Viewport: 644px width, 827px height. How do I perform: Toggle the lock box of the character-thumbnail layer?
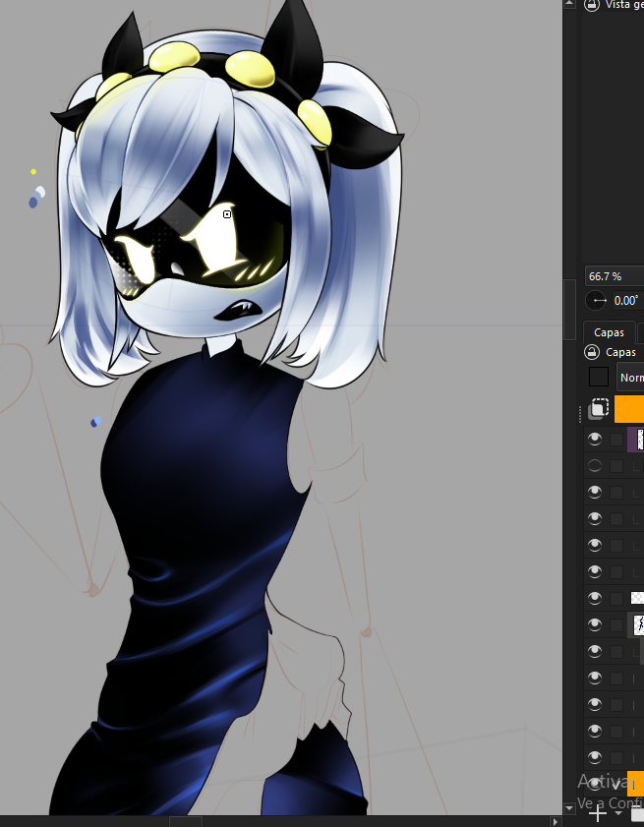(x=616, y=625)
